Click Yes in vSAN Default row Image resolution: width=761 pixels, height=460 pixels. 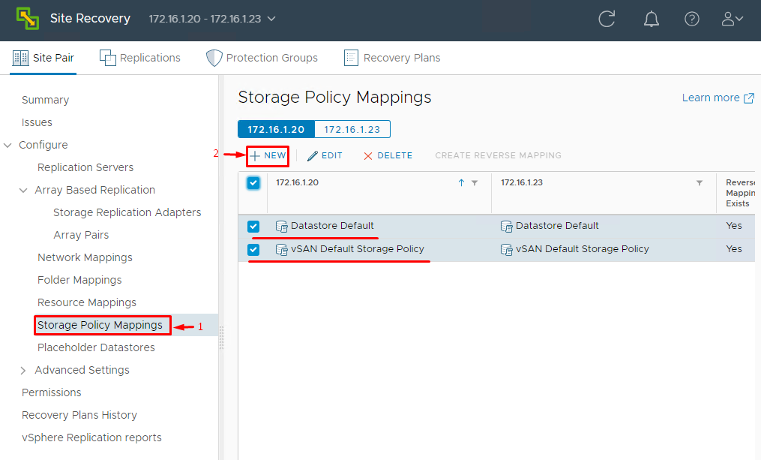click(x=734, y=248)
